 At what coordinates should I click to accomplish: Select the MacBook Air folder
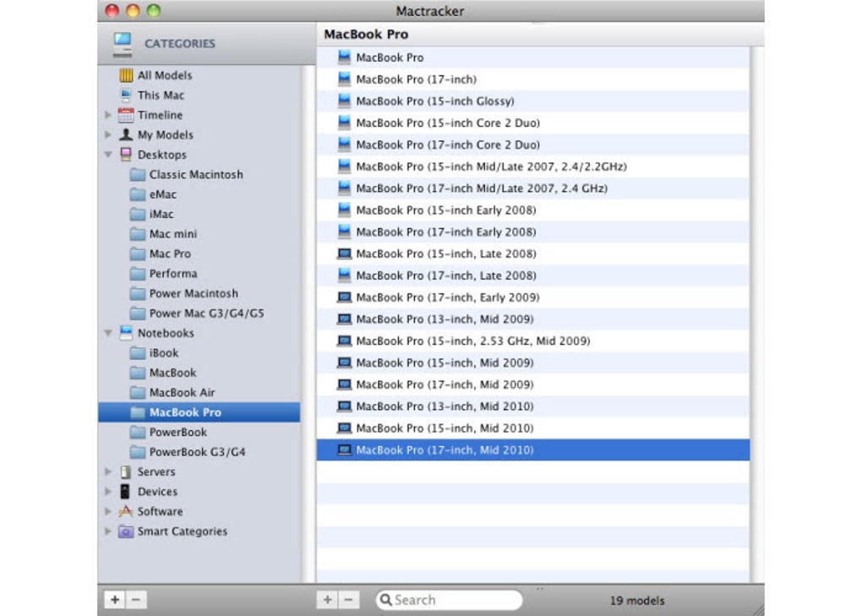tap(172, 392)
